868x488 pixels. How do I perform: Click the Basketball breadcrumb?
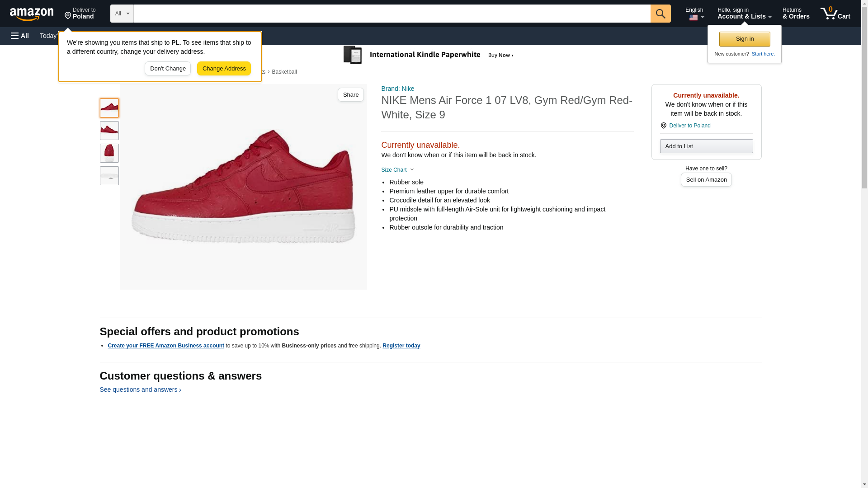coord(284,72)
